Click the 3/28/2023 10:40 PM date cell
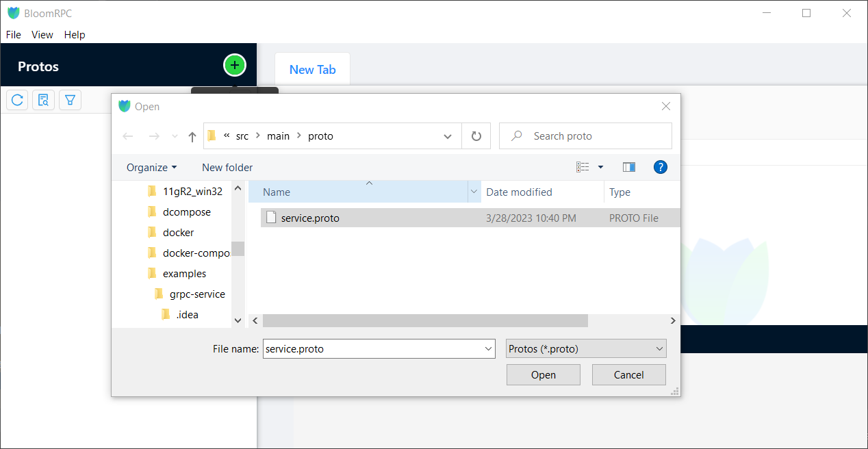Viewport: 868px width, 449px height. [x=531, y=218]
